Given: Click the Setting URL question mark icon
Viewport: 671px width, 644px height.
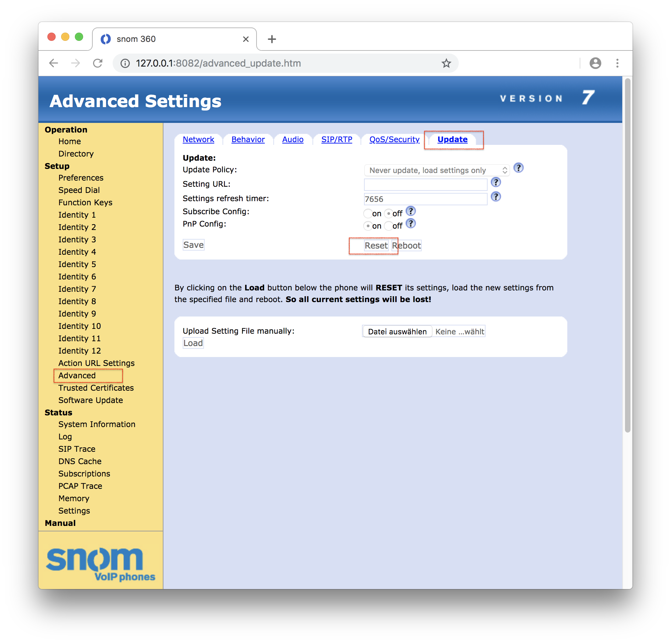Looking at the screenshot, I should click(496, 182).
